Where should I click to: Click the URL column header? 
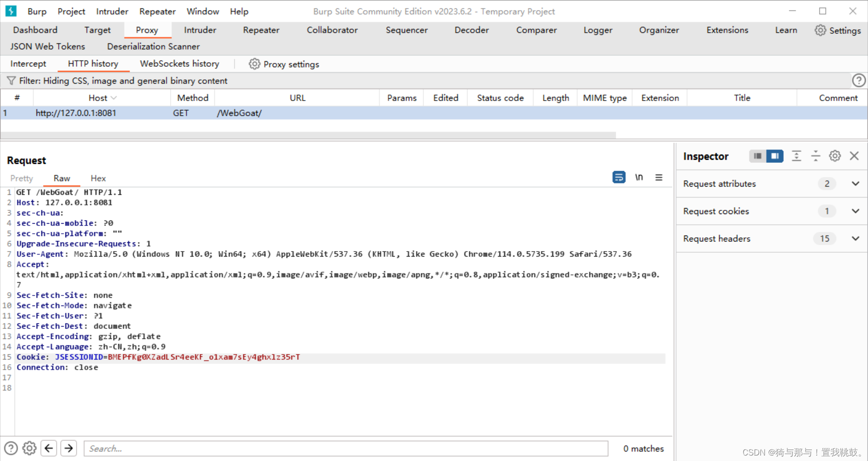click(x=297, y=98)
